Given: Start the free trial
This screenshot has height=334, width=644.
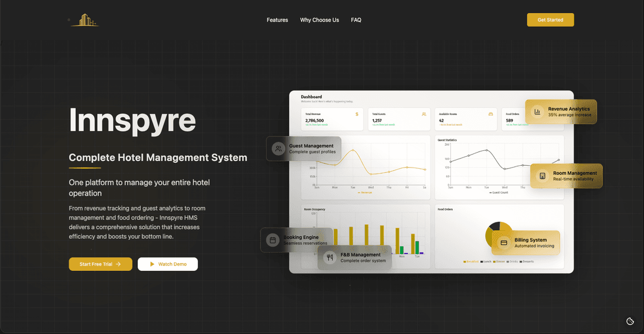Looking at the screenshot, I should (100, 264).
